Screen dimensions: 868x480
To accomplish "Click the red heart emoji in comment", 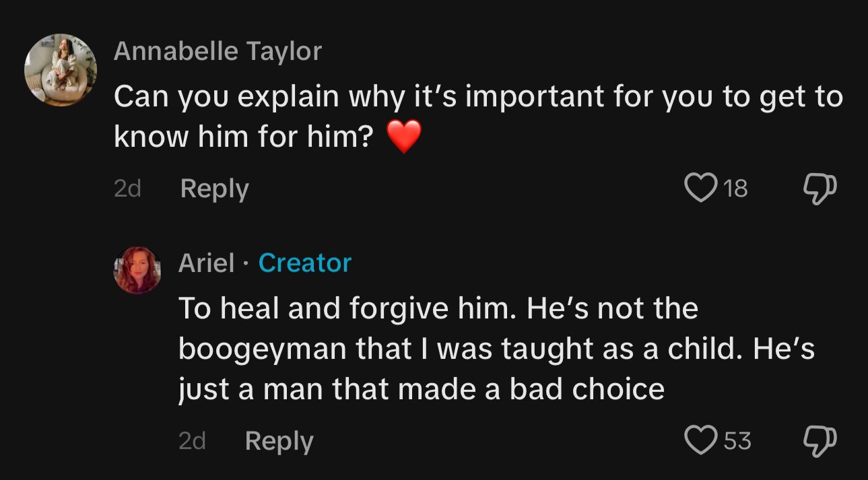I will coord(404,137).
